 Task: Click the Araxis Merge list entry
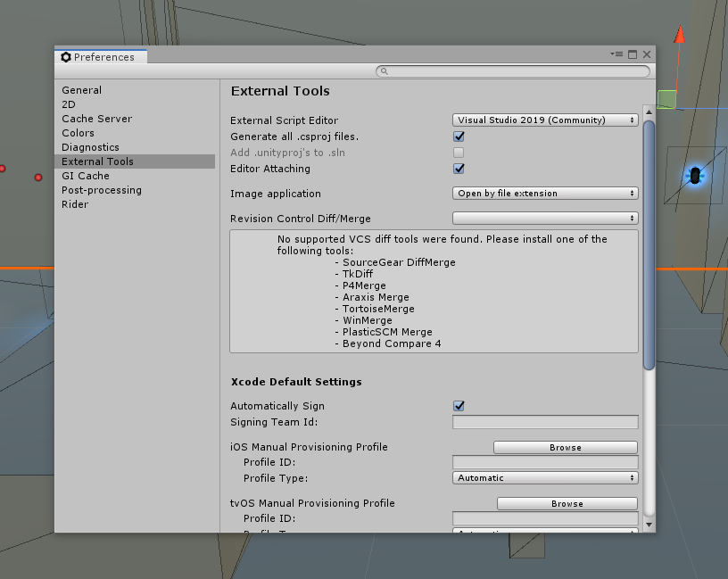click(x=376, y=297)
